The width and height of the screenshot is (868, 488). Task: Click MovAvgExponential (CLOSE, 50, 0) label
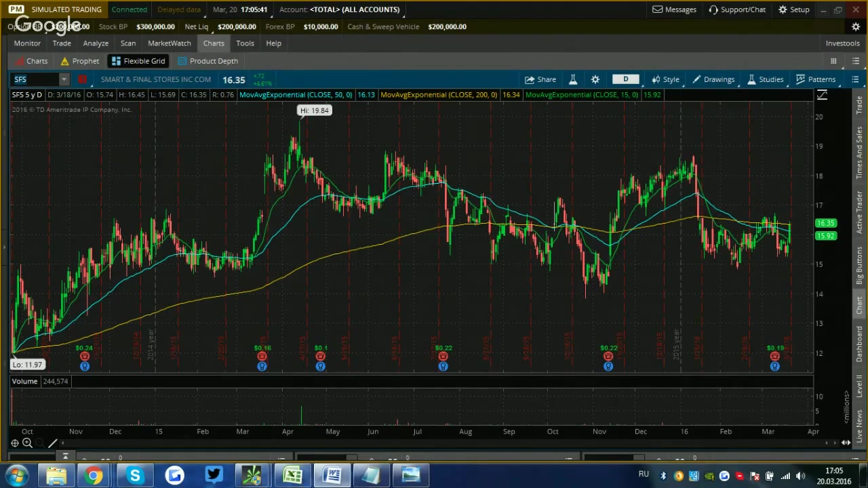tap(296, 95)
